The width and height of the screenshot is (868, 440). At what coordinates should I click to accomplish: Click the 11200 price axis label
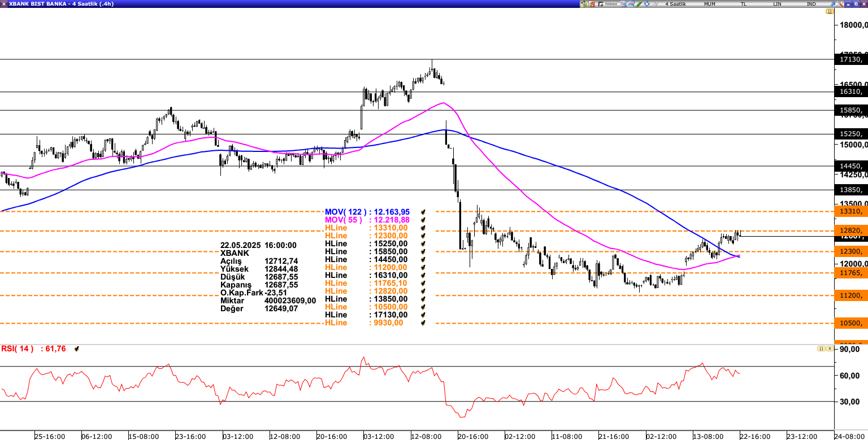click(851, 295)
